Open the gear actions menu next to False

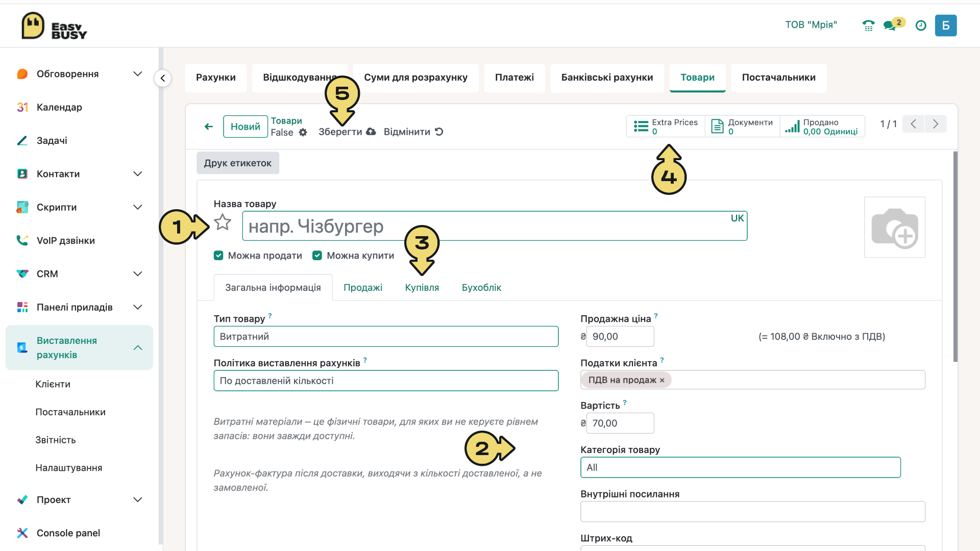(x=303, y=133)
